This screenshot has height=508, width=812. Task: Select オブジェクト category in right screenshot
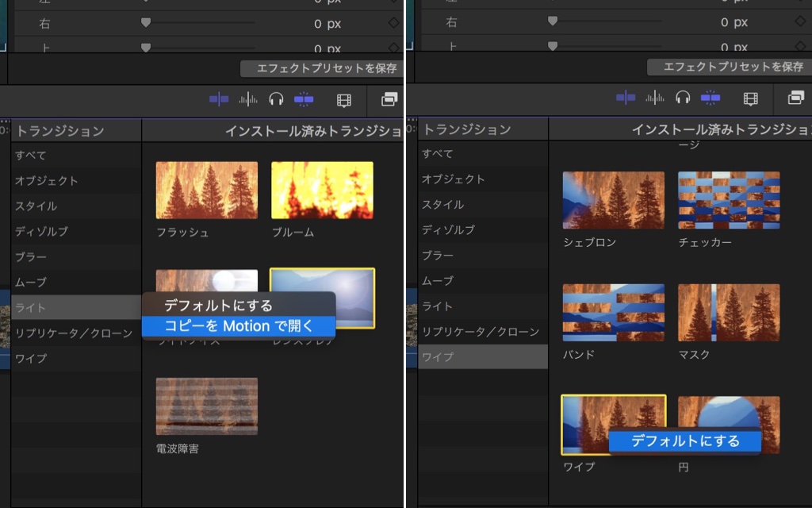click(x=483, y=179)
